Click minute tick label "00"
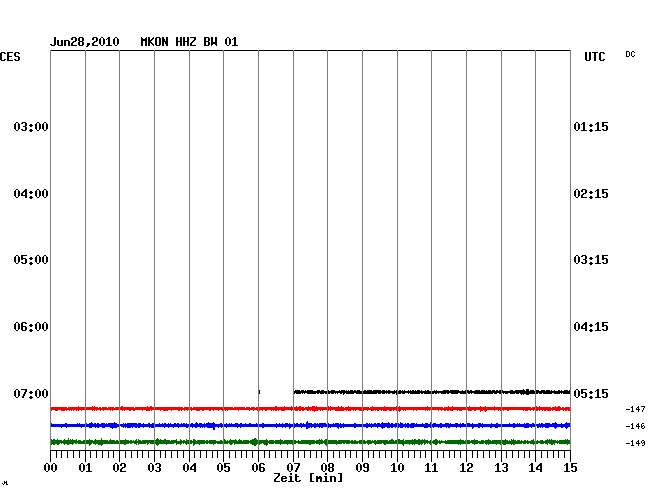Viewport: 650px width, 494px height. [x=51, y=468]
